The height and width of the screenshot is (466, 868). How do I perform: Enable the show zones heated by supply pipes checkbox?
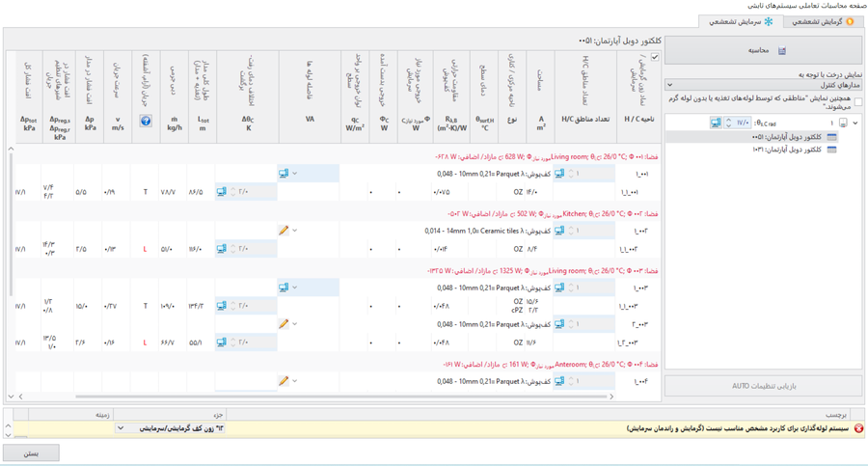(857, 101)
